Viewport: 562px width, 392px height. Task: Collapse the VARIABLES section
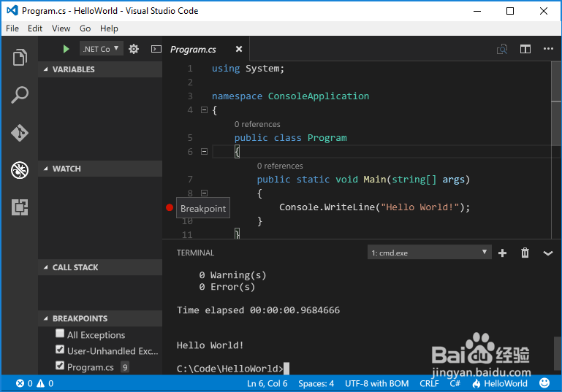click(x=100, y=69)
